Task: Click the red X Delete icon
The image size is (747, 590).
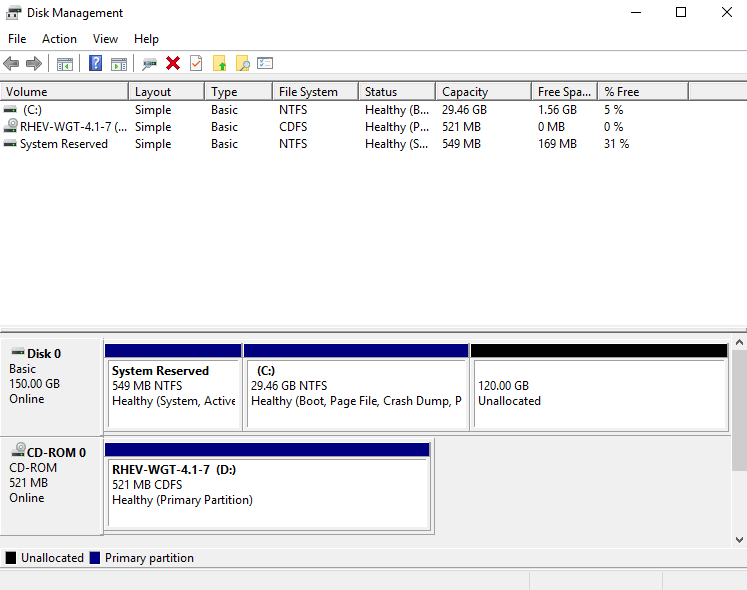Action: point(173,64)
